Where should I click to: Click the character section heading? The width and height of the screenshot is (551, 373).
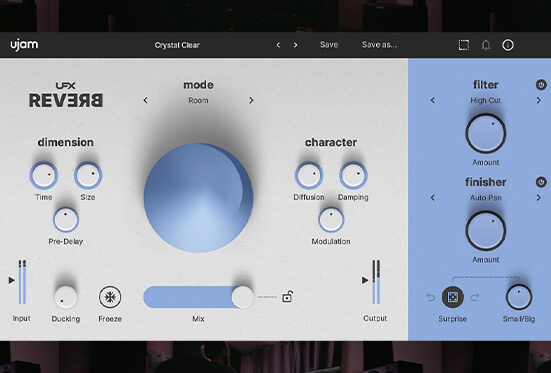pos(331,142)
